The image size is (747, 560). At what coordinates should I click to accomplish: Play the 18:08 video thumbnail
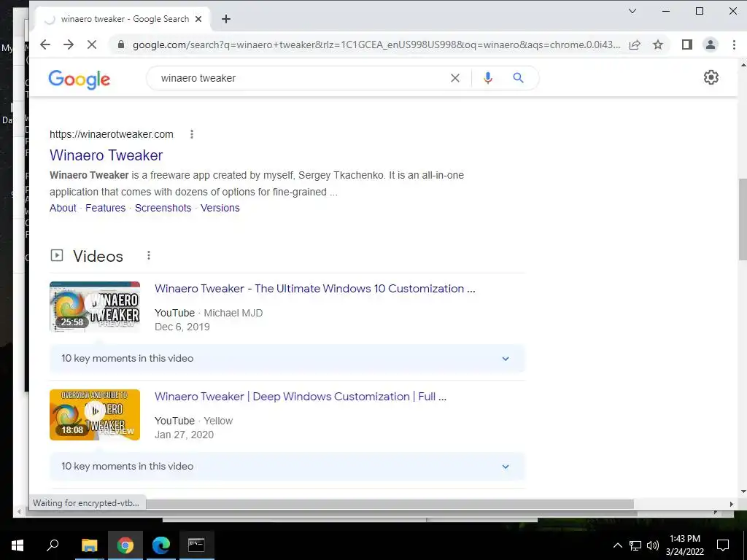tap(95, 415)
